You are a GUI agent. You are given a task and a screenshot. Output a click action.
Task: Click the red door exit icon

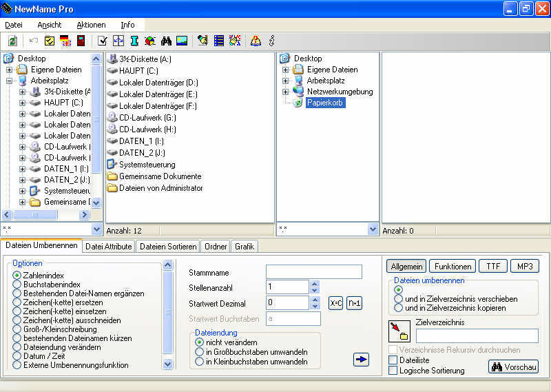point(81,41)
